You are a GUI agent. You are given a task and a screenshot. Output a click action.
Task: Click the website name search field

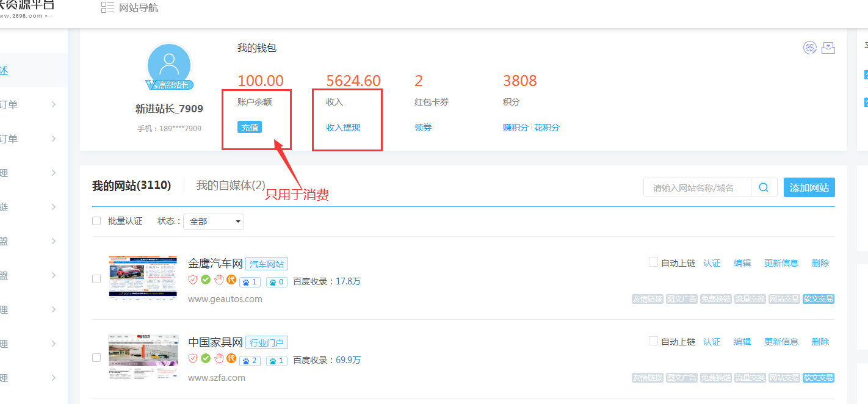(697, 188)
